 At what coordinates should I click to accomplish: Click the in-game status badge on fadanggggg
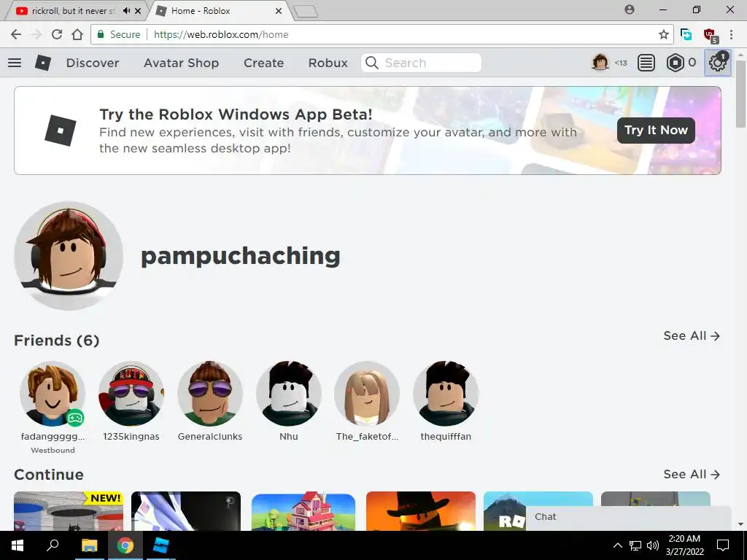tap(75, 418)
